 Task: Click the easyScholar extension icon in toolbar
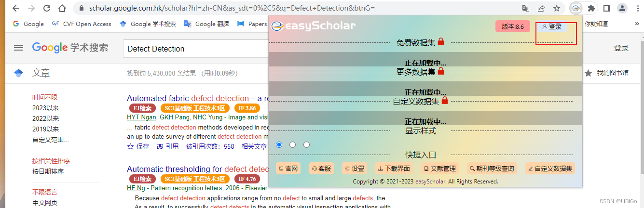point(575,8)
